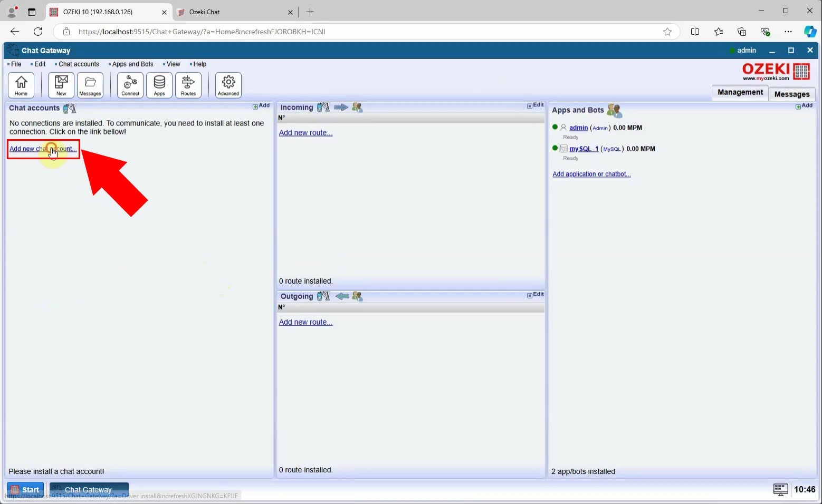Open browser Favorites icon

(x=719, y=32)
